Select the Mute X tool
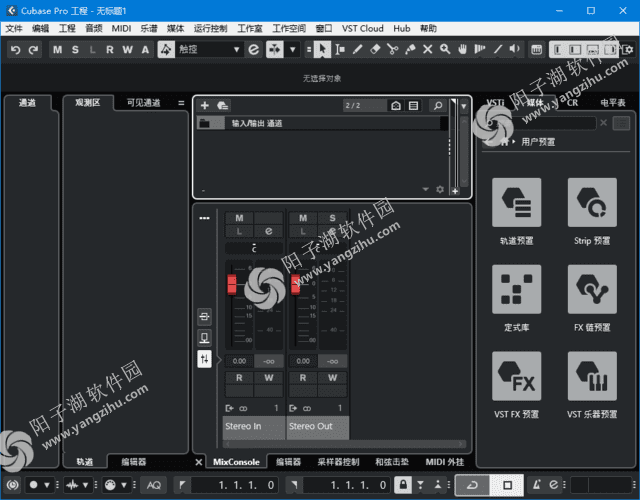The width and height of the screenshot is (640, 500). click(427, 49)
